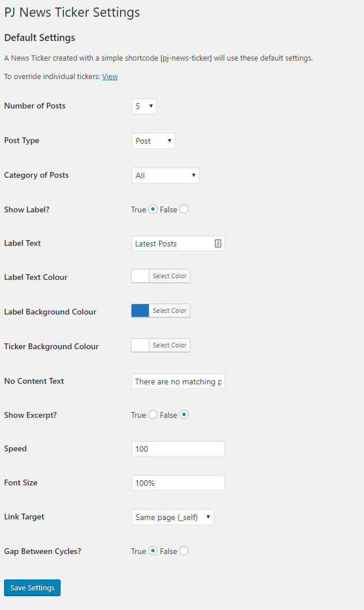This screenshot has width=364, height=610.
Task: Enable True for Show Excerpt
Action: [x=153, y=415]
